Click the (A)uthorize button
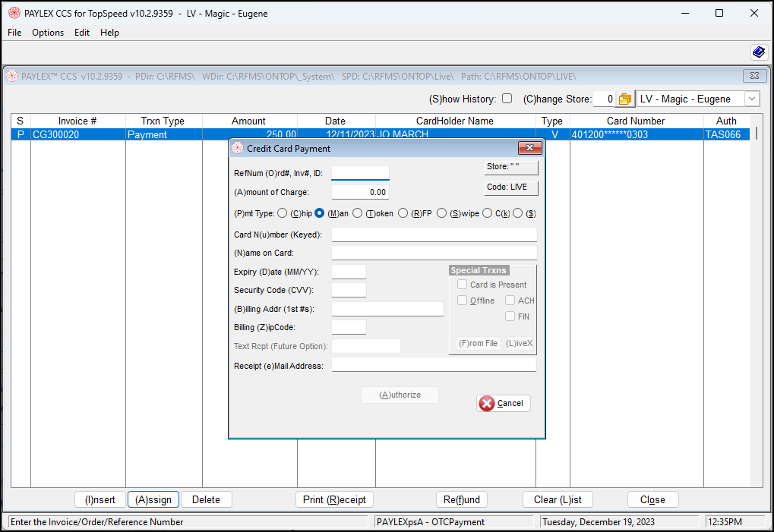Viewport: 774px width, 532px height. click(x=400, y=395)
